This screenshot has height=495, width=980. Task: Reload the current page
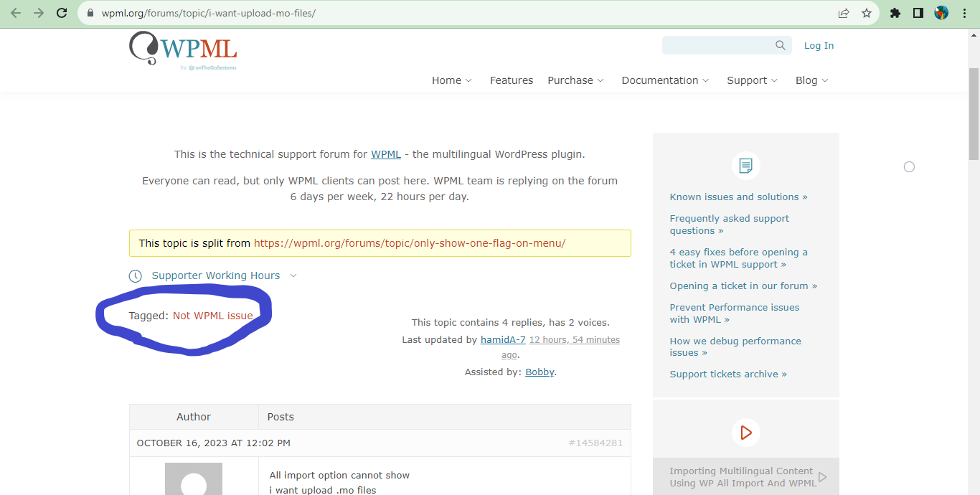coord(62,13)
